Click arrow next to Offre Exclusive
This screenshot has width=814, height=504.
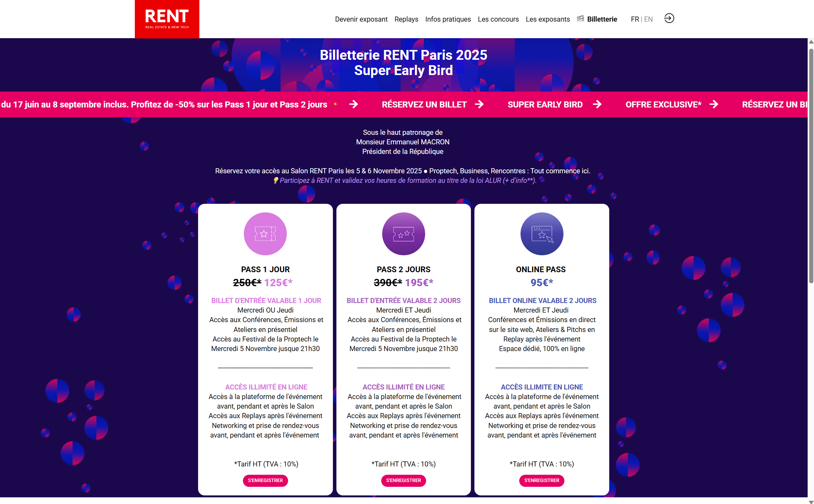(714, 104)
